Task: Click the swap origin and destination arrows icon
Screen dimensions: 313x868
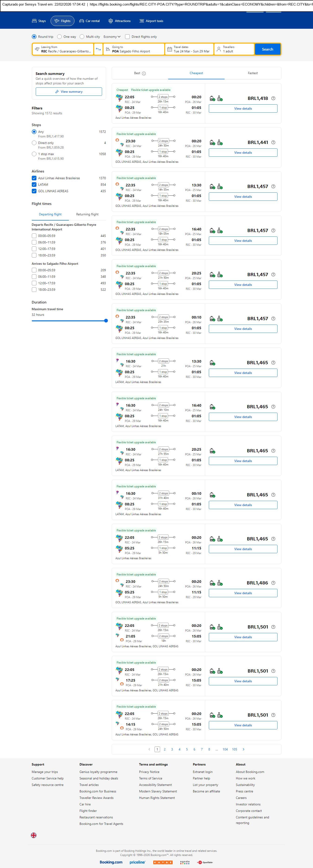Action: 98,49
